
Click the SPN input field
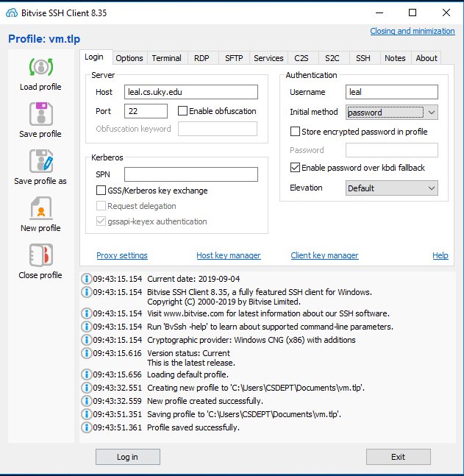pyautogui.click(x=191, y=174)
